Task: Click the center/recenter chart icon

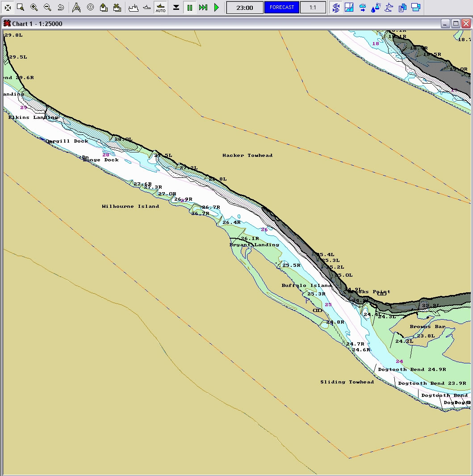Action: (x=8, y=7)
